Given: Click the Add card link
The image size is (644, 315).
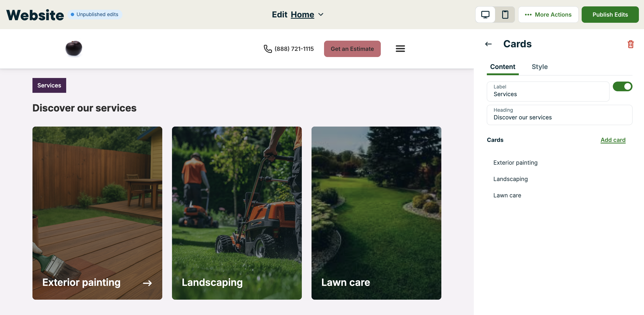Looking at the screenshot, I should (x=613, y=140).
